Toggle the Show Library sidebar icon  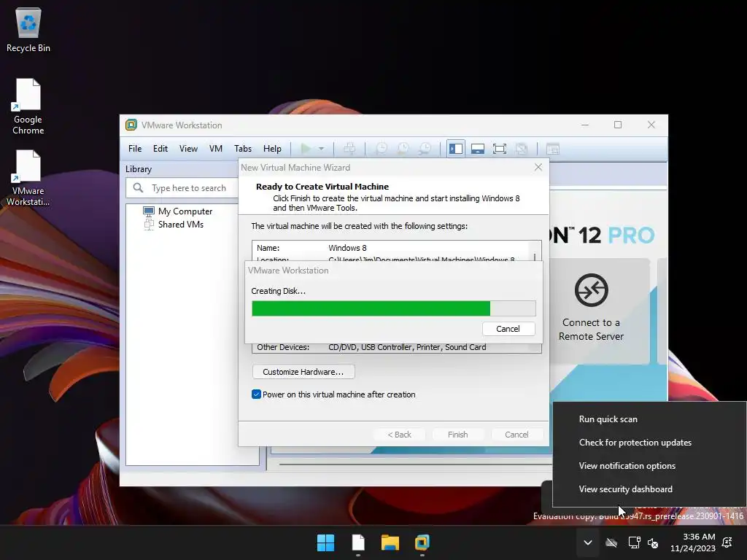456,149
